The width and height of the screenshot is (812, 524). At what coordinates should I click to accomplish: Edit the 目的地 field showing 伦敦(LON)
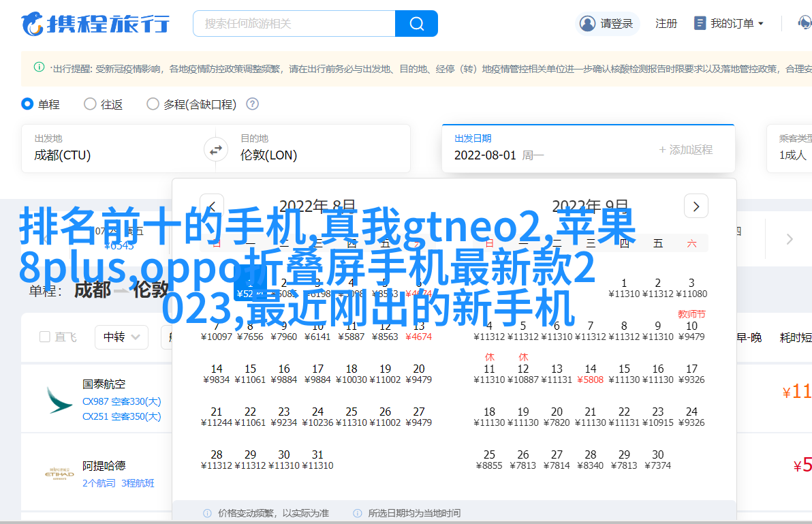click(319, 149)
